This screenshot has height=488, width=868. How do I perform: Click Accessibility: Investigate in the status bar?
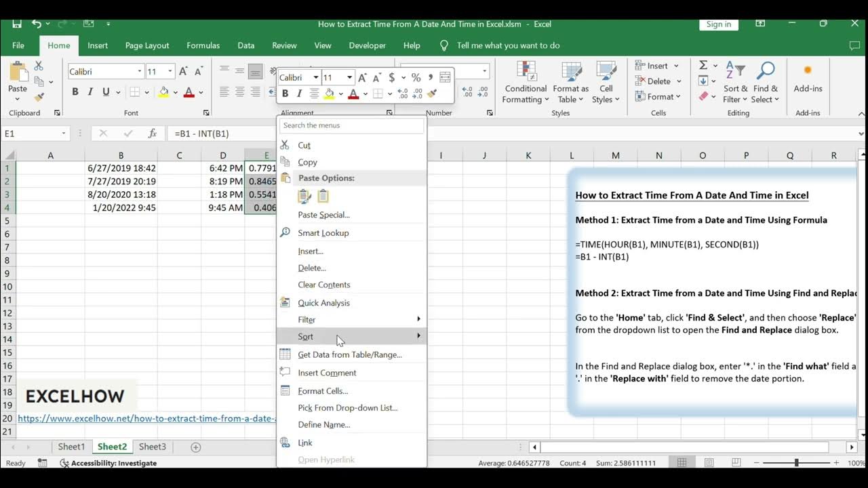pyautogui.click(x=108, y=463)
